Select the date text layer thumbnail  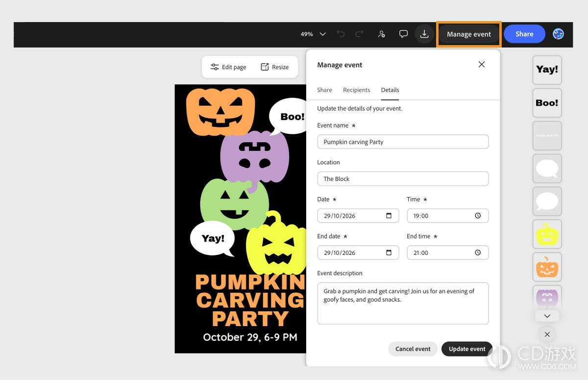547,135
